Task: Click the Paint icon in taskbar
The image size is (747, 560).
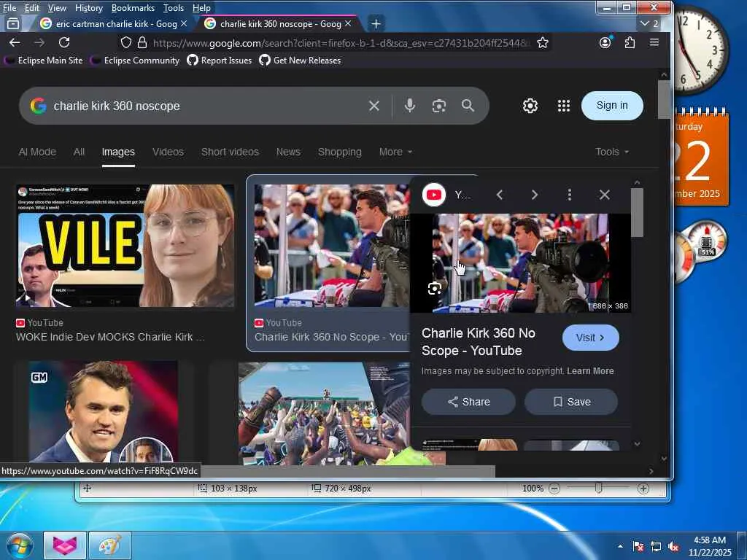Action: [110, 545]
